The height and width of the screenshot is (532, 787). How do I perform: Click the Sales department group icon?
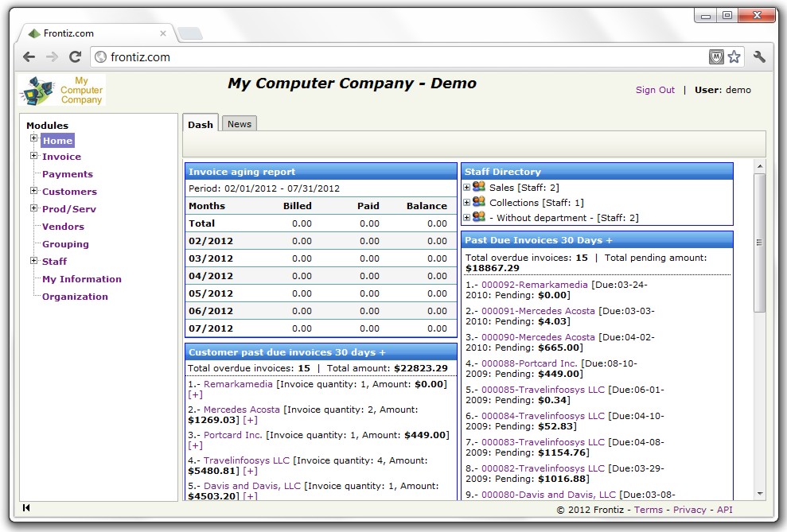478,187
